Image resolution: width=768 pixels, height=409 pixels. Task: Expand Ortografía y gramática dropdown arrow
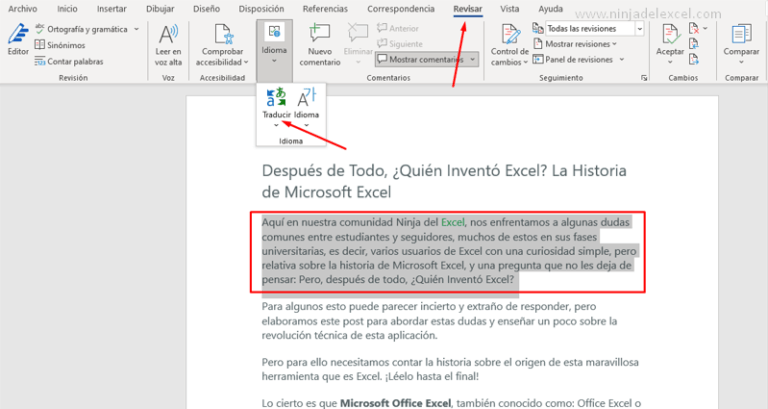136,29
